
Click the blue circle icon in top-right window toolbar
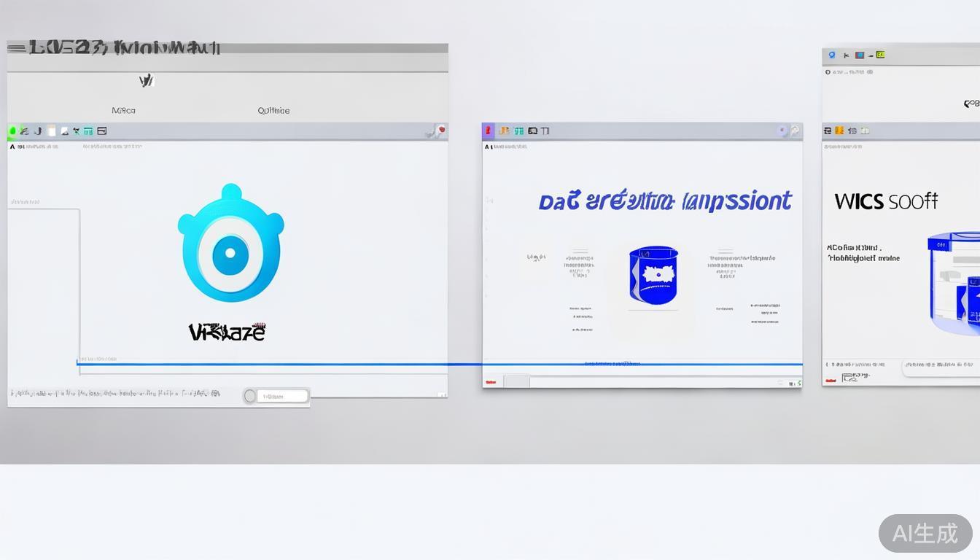pyautogui.click(x=832, y=55)
